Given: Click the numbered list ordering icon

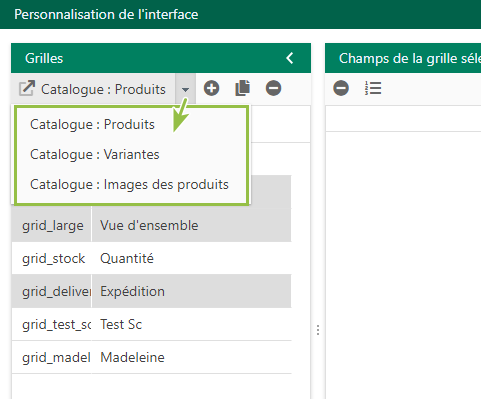Looking at the screenshot, I should click(x=373, y=88).
